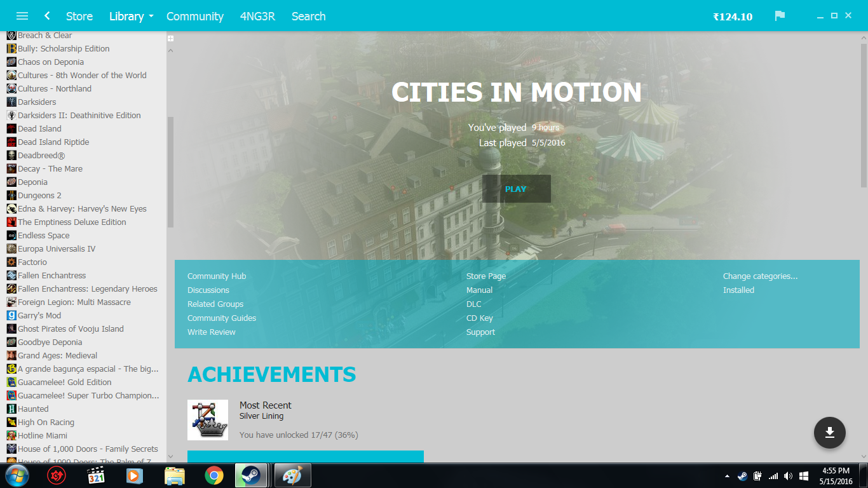868x488 pixels.
Task: Click the Installed link
Action: 738,290
